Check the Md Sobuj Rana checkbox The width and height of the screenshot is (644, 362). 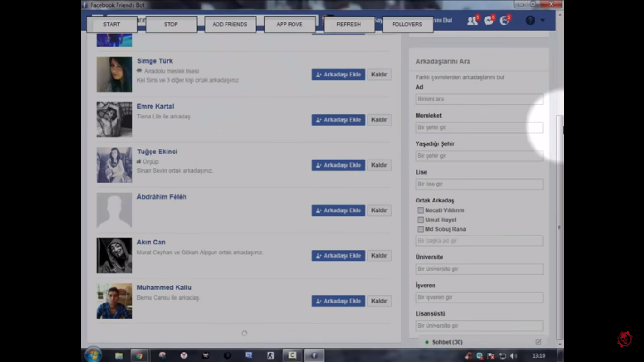point(420,229)
